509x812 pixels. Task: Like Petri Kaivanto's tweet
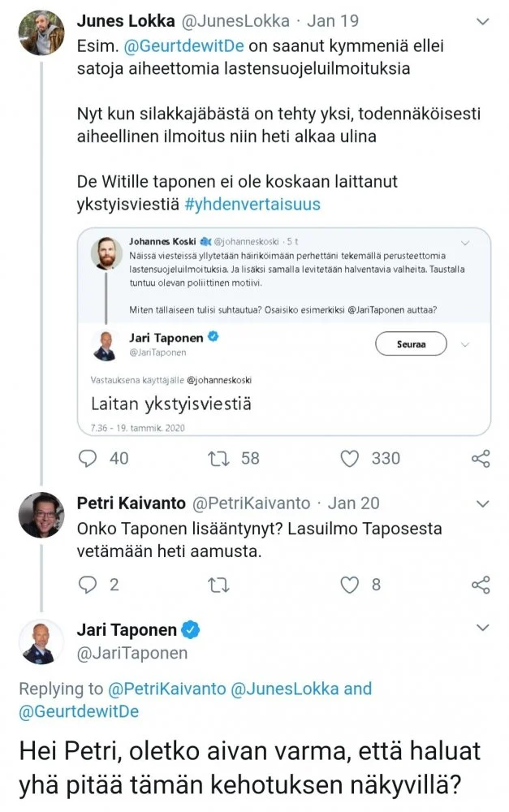coord(350,585)
